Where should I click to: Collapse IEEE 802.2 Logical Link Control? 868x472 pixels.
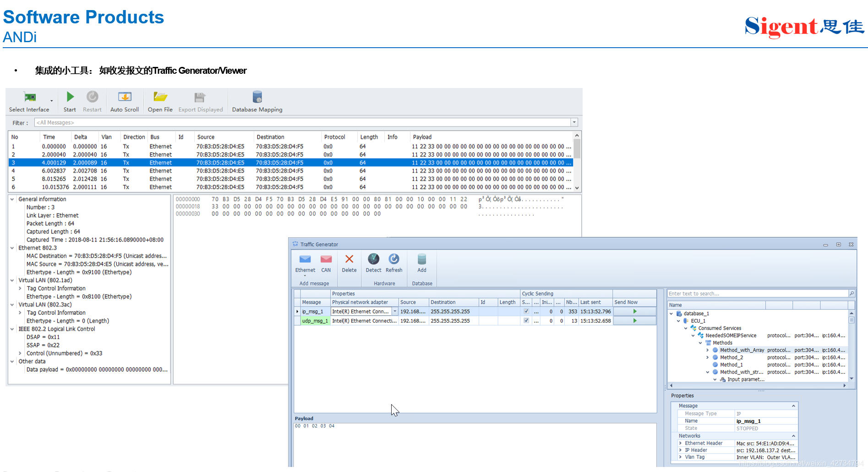click(x=12, y=329)
